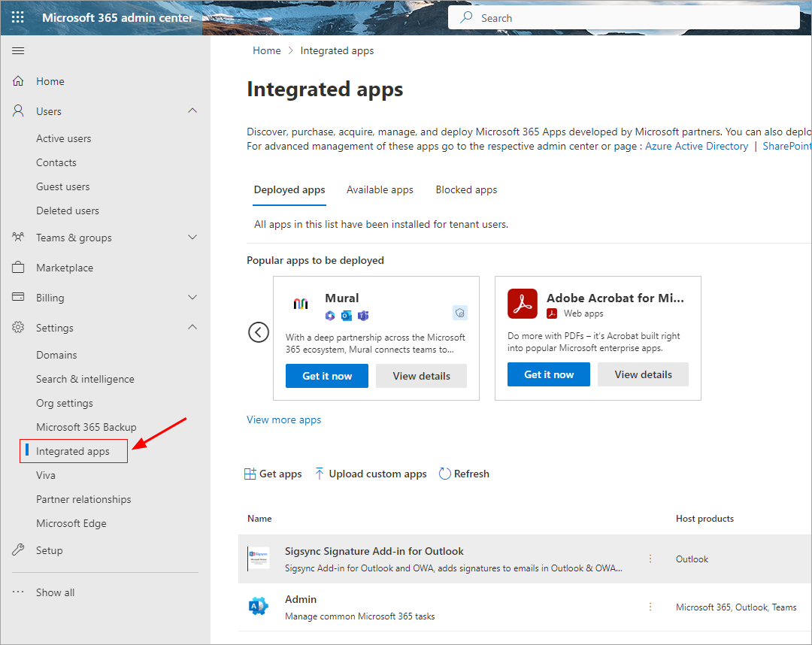812x645 pixels.
Task: Open more options for Sigsync Signature Add-in
Action: (650, 559)
